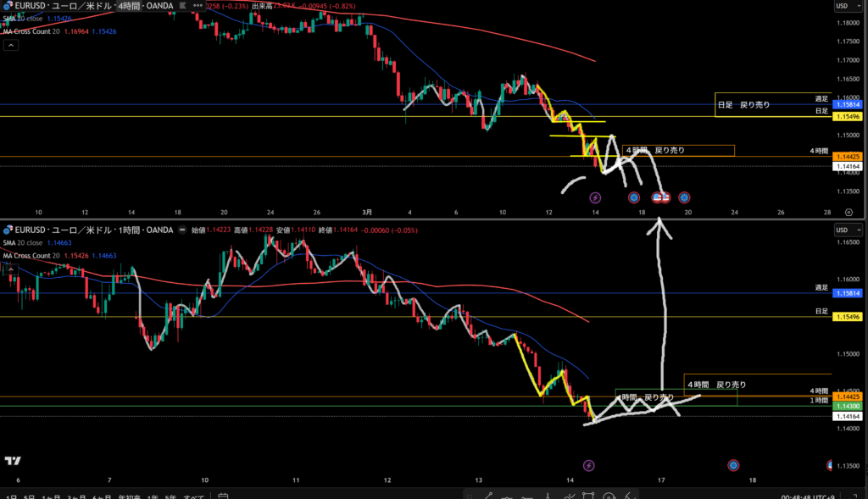Open the three-dots more menu in top chart
This screenshot has height=499, width=868.
click(198, 6)
